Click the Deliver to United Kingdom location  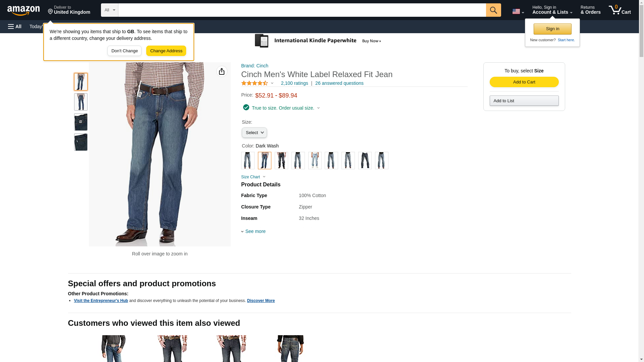tap(69, 10)
